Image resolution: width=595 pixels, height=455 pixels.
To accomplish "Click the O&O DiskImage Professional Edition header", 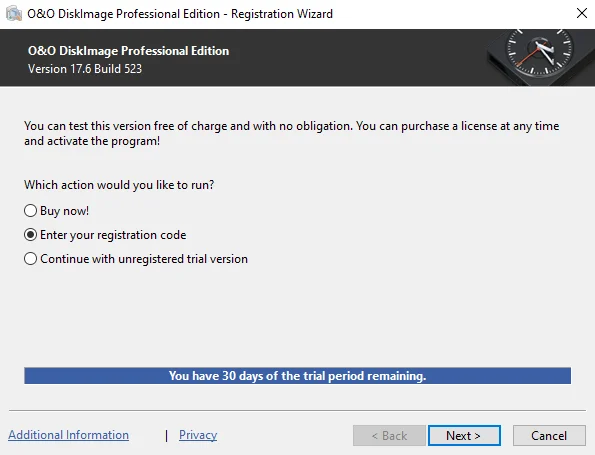I will point(128,51).
